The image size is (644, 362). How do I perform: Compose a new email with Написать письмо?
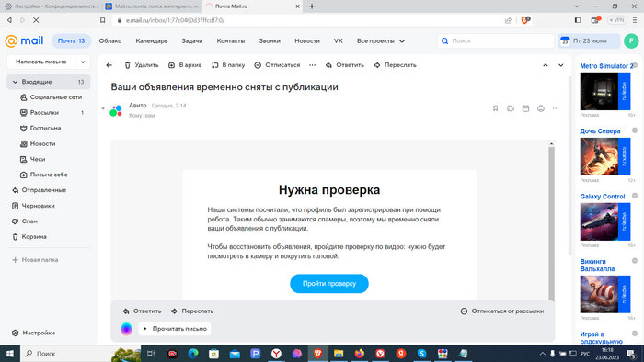coord(41,62)
